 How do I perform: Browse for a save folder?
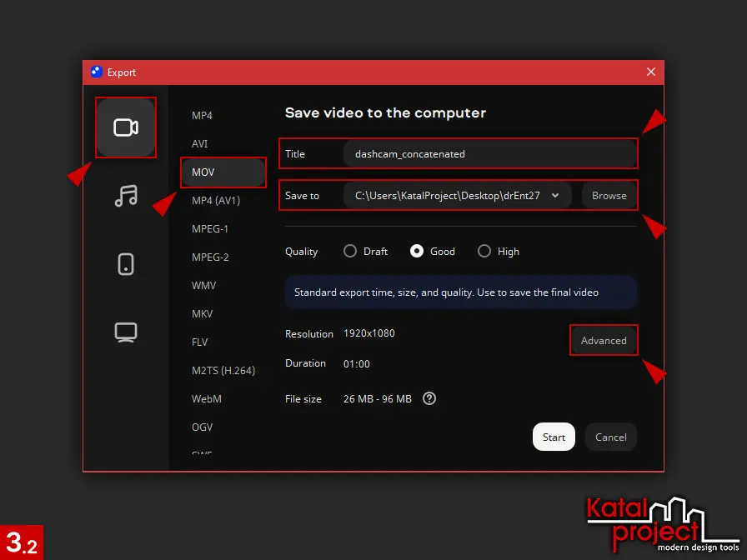(x=609, y=196)
